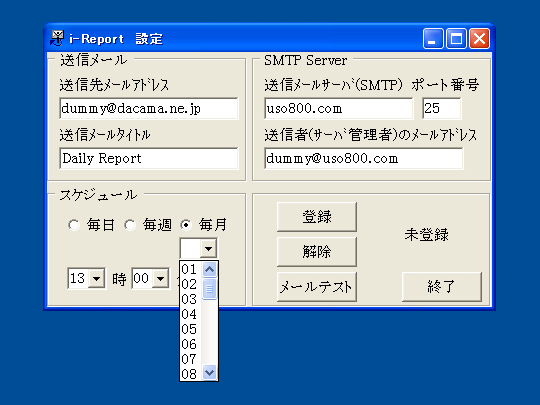
Task: Focus the destination email address field
Action: pyautogui.click(x=149, y=108)
